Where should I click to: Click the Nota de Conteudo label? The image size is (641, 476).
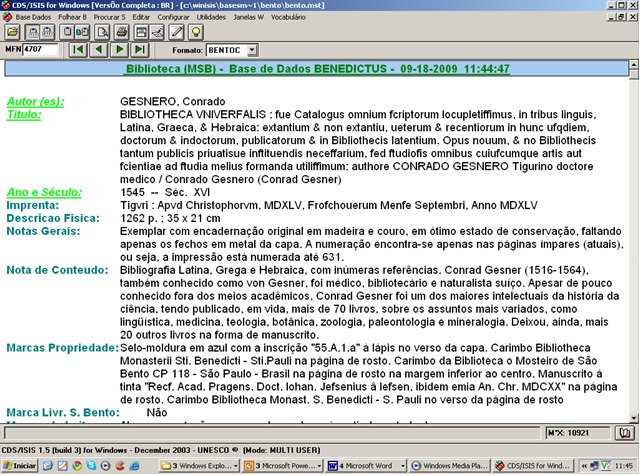coord(58,270)
